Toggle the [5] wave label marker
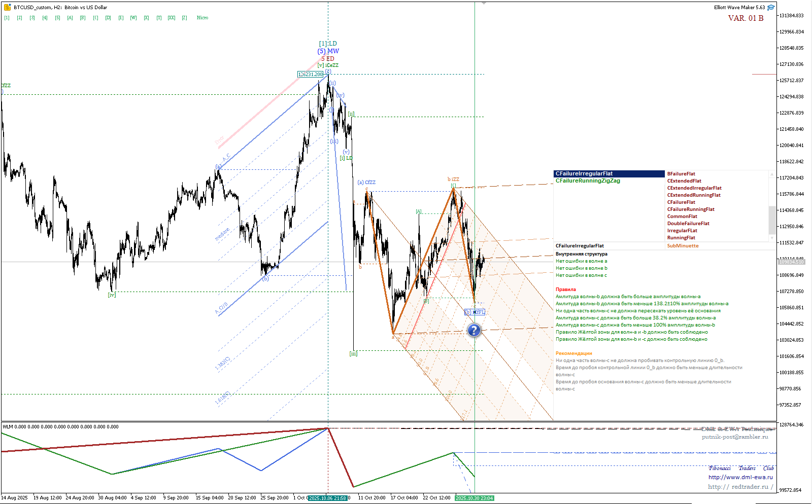Screen dimensions: 812x504 pos(57,18)
